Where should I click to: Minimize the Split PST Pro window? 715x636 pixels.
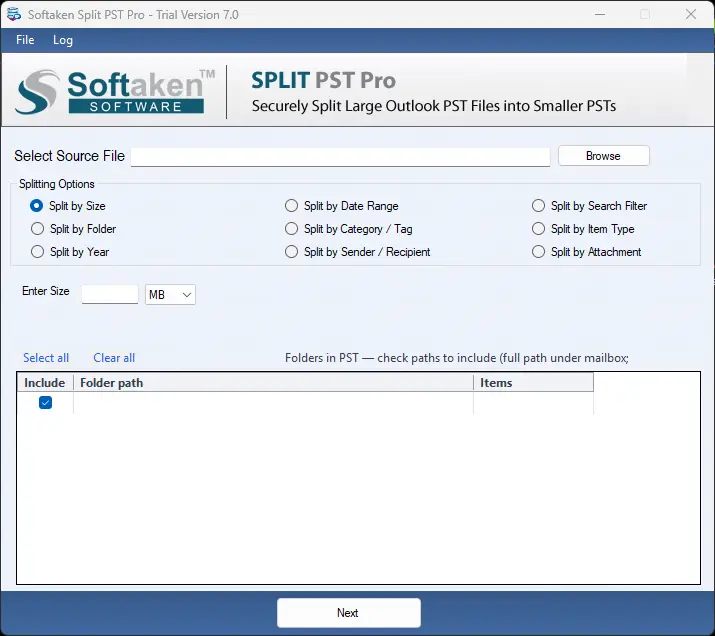point(600,15)
